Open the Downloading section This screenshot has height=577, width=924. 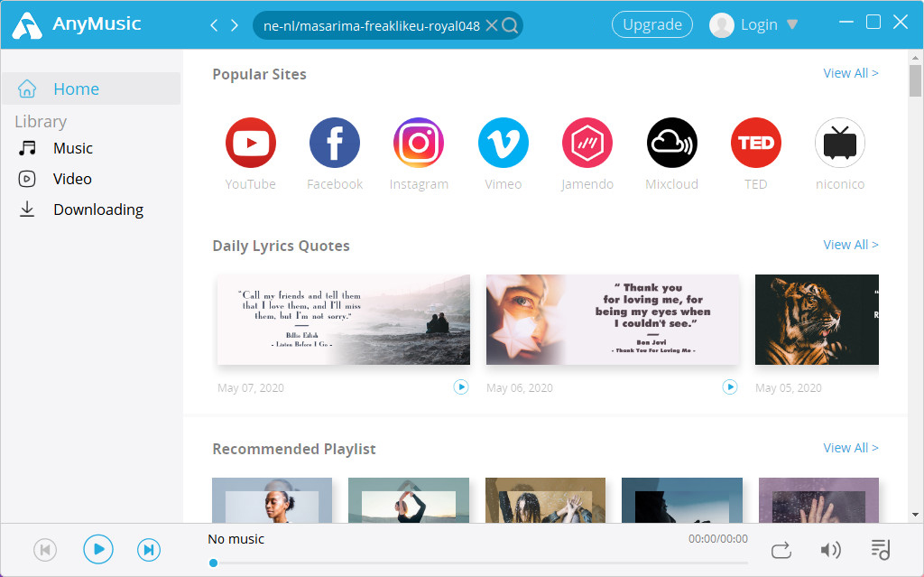point(98,210)
